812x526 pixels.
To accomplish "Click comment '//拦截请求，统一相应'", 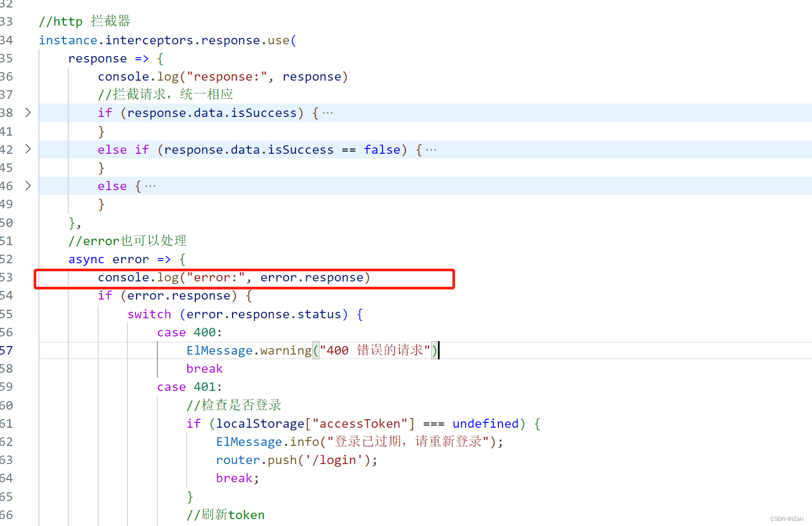I will pos(166,95).
